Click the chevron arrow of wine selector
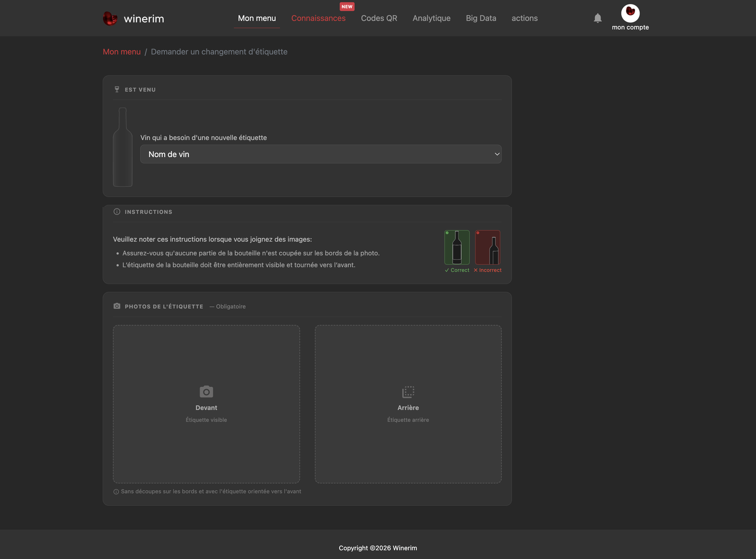 point(497,154)
